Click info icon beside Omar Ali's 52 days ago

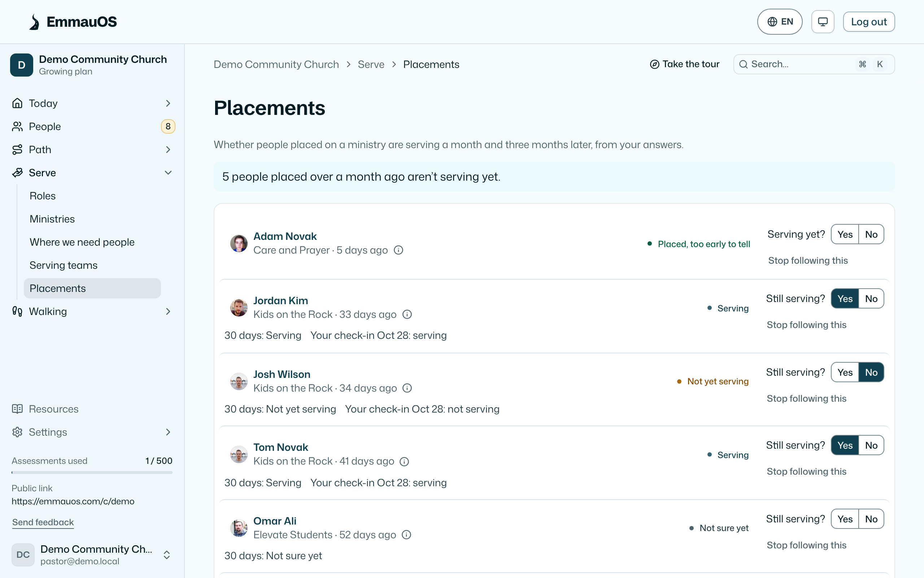(406, 535)
